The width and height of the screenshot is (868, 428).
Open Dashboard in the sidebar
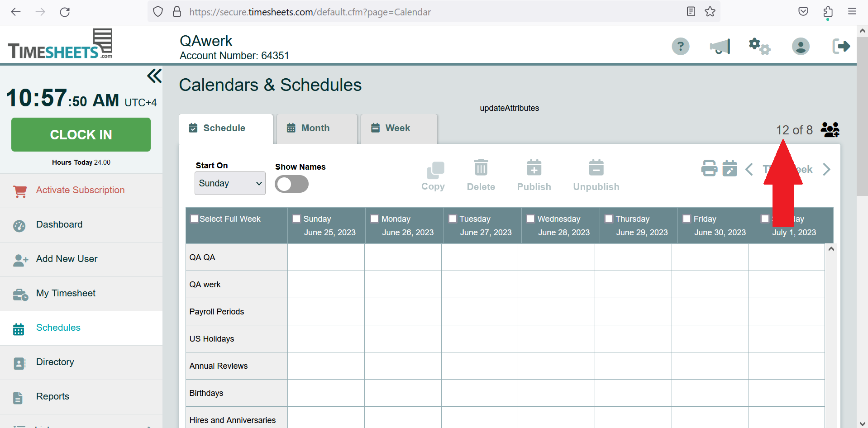tap(81, 225)
